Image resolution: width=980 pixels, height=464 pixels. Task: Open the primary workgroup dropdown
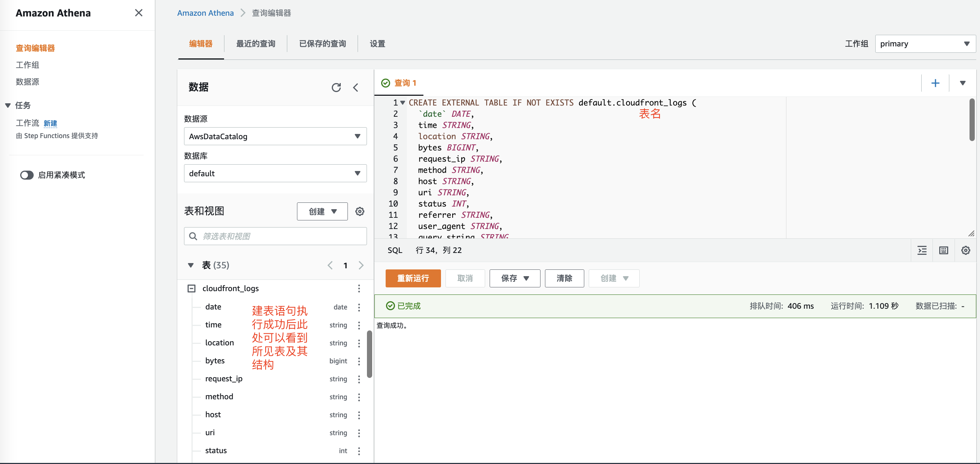pyautogui.click(x=925, y=44)
